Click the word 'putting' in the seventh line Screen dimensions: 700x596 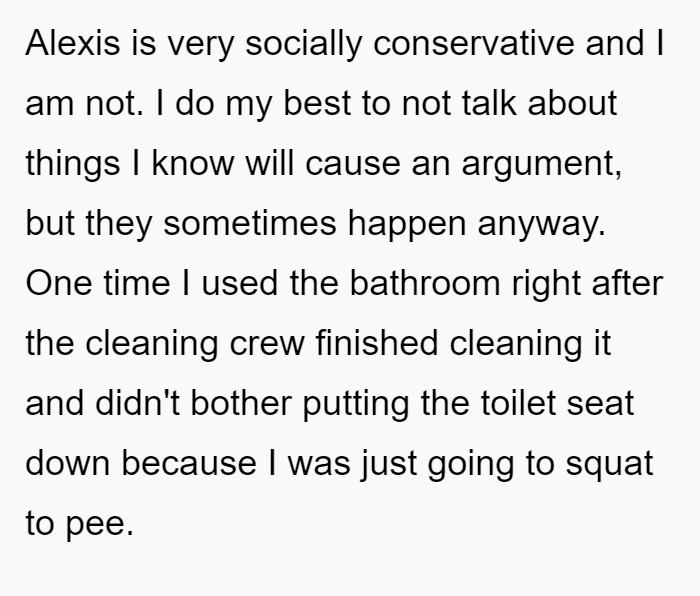[x=356, y=404]
